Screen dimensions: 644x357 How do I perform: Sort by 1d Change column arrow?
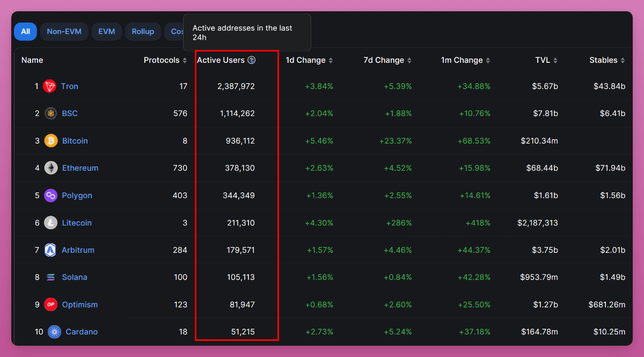331,61
